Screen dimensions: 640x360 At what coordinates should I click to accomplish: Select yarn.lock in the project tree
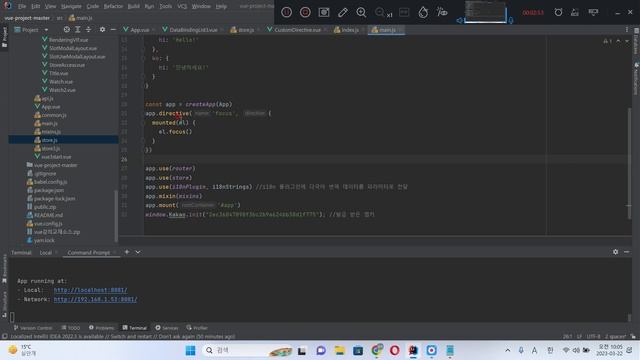click(x=44, y=240)
